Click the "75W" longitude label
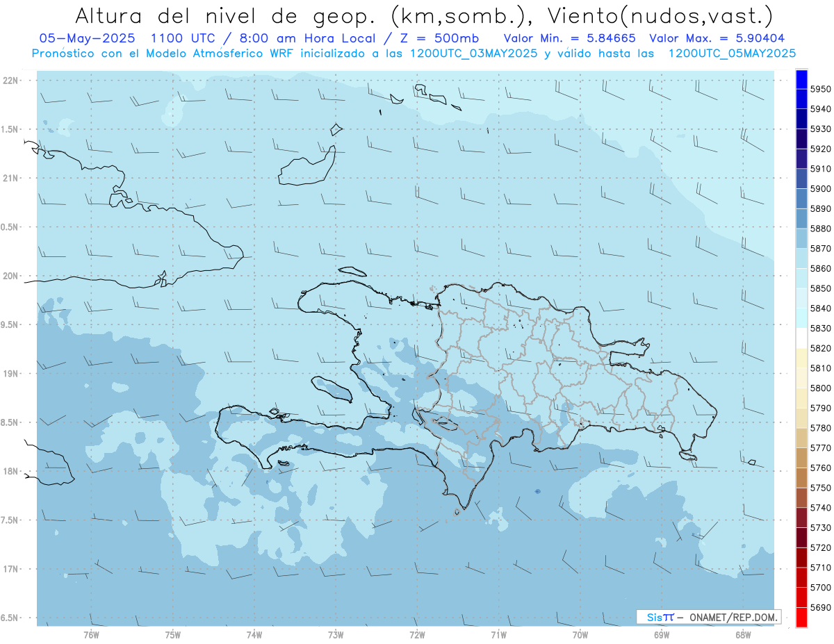The image size is (834, 644). [173, 634]
